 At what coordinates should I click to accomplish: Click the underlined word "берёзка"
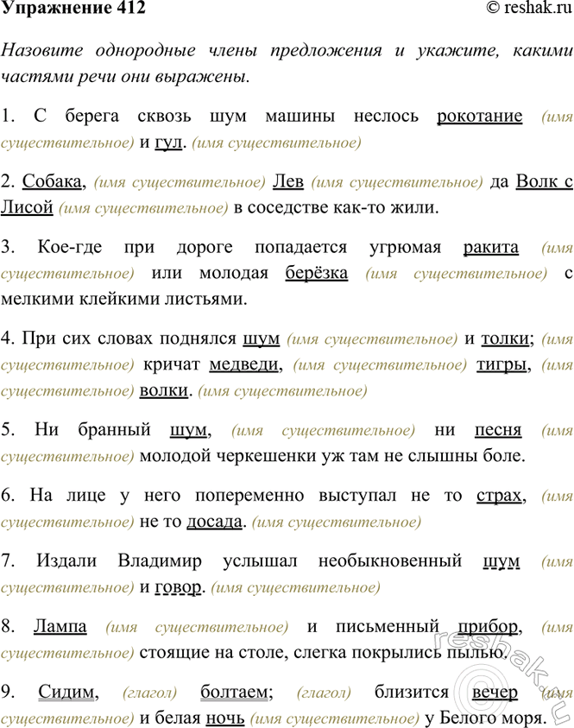click(317, 273)
